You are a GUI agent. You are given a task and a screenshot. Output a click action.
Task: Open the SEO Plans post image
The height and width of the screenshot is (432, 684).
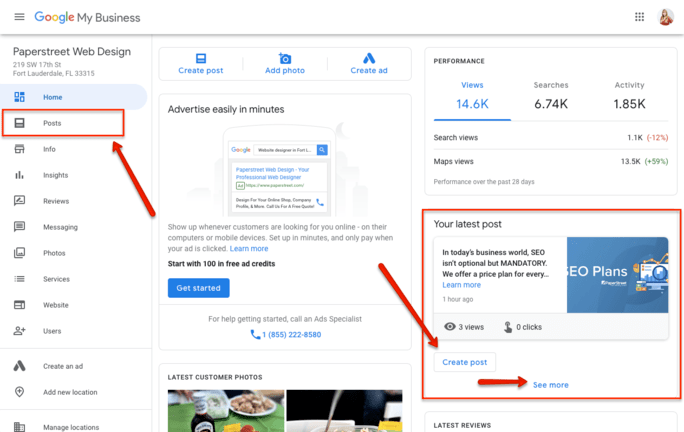point(617,275)
